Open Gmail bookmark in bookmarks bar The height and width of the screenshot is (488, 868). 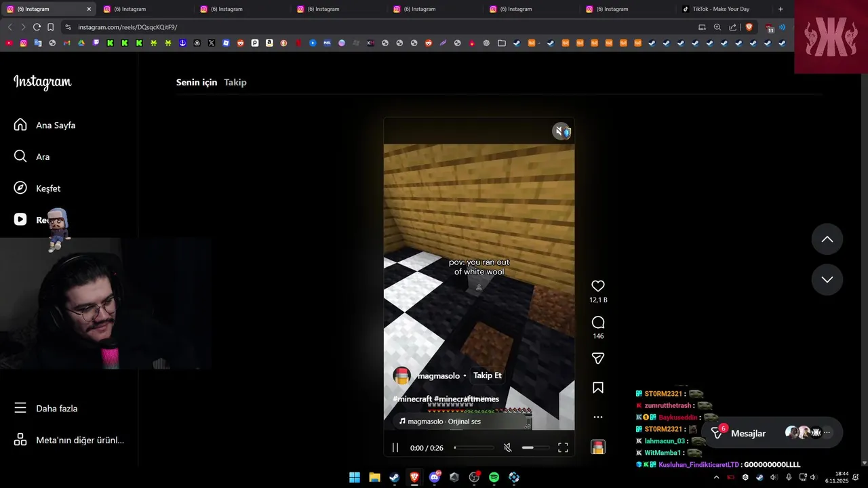[x=66, y=43]
